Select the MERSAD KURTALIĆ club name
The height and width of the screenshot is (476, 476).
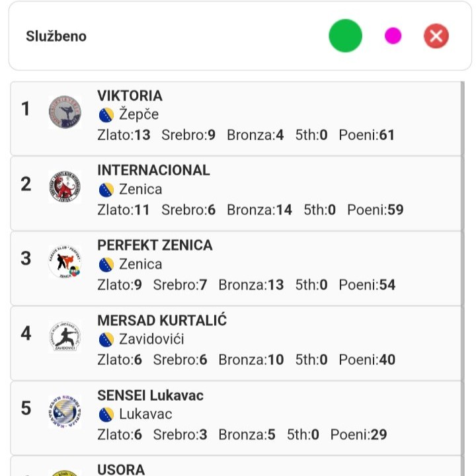(x=162, y=321)
